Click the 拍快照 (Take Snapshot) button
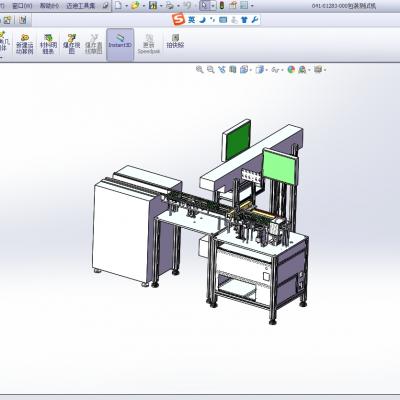The width and height of the screenshot is (400, 400). coord(175,42)
